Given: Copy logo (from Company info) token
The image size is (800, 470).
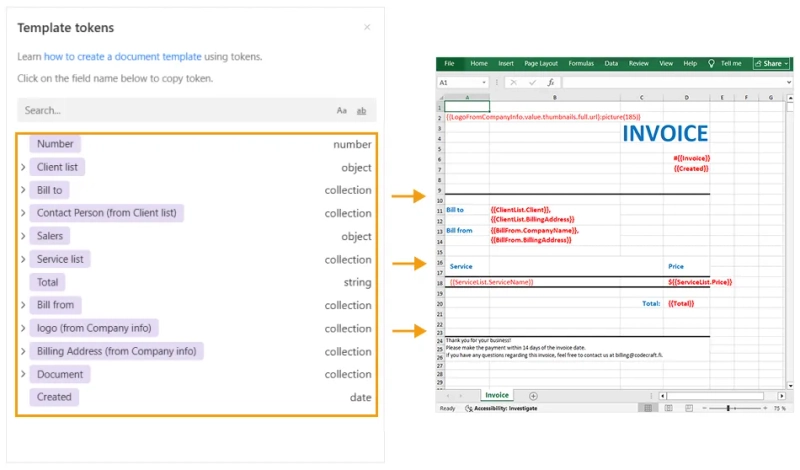Looking at the screenshot, I should [x=94, y=328].
